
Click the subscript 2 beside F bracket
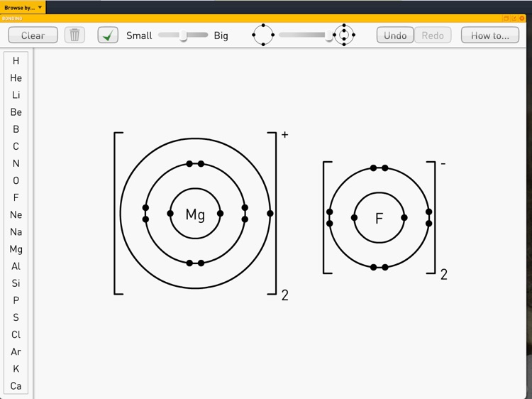click(x=444, y=274)
